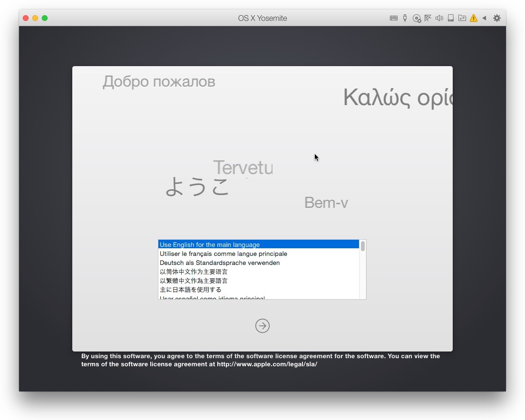
Task: Close the OS X Yosemite window
Action: click(x=26, y=18)
